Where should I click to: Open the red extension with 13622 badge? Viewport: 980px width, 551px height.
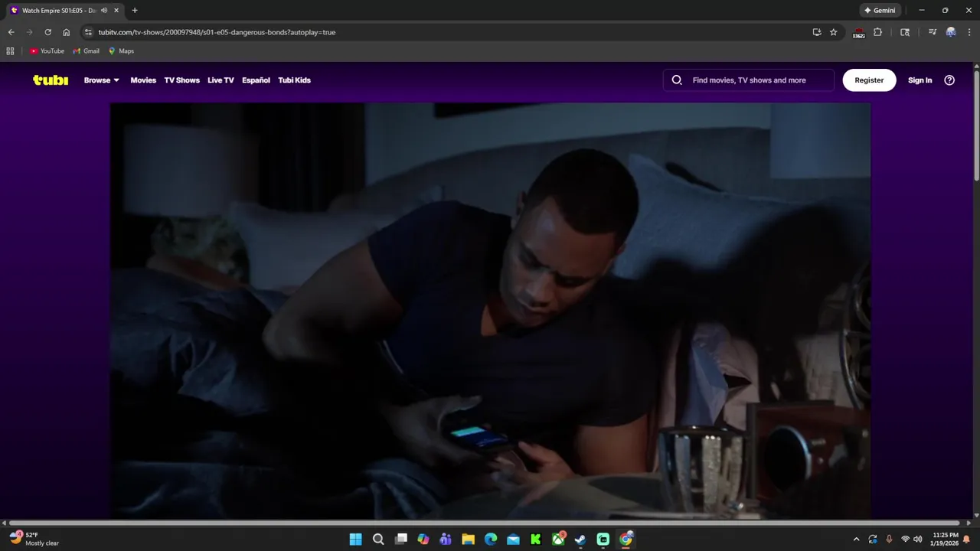click(x=859, y=33)
